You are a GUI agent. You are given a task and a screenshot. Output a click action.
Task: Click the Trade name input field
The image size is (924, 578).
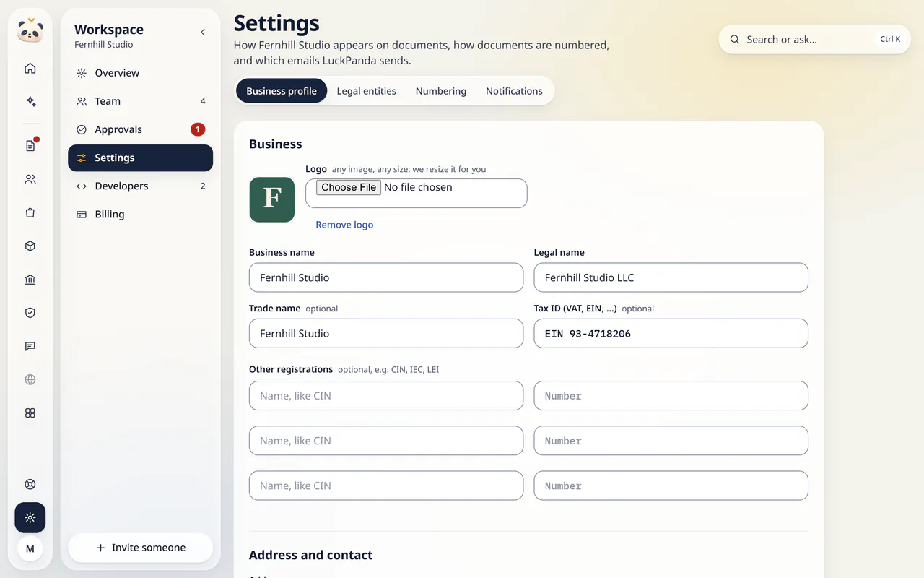tap(386, 334)
